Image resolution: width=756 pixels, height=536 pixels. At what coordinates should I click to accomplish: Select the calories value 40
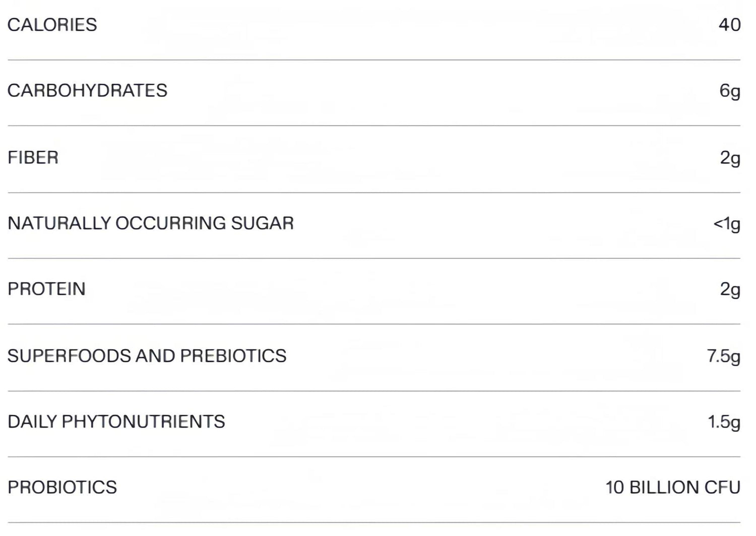click(x=729, y=25)
